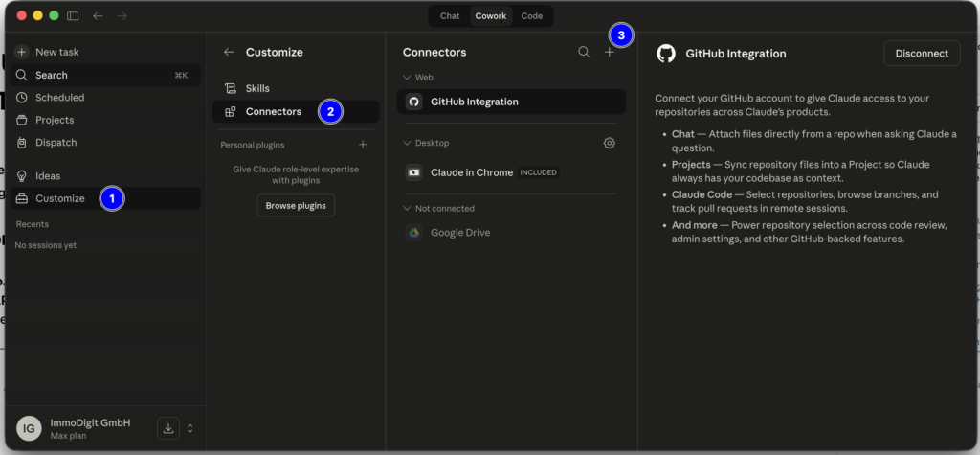Click the back arrow in title bar
This screenshot has height=455, width=980.
coord(98,16)
